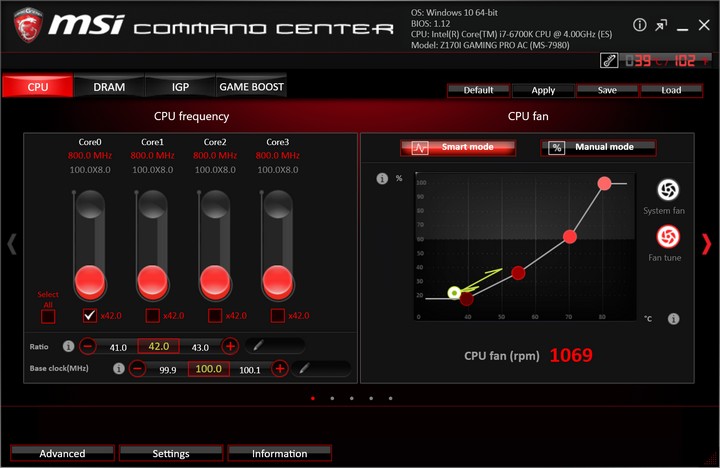
Task: Click the wrench icon beside the temperature readout
Action: [609, 61]
